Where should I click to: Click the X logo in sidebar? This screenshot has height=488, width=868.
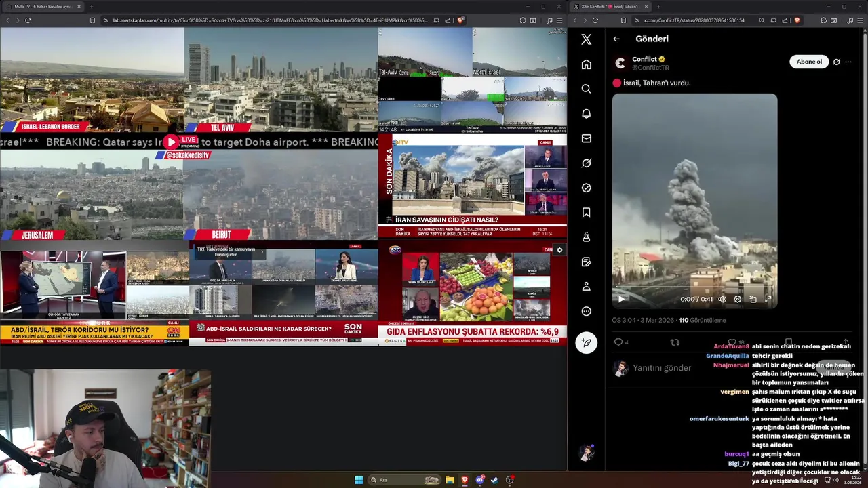point(587,39)
